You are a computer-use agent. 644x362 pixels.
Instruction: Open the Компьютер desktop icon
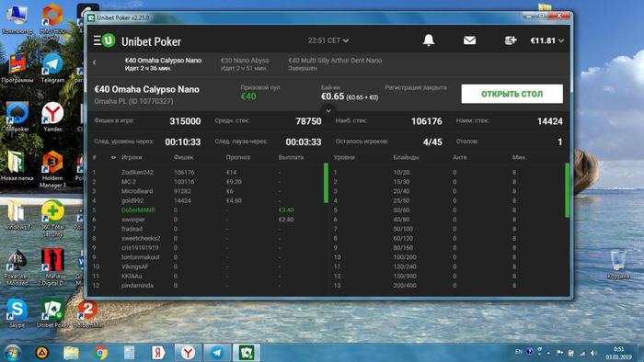[x=17, y=19]
